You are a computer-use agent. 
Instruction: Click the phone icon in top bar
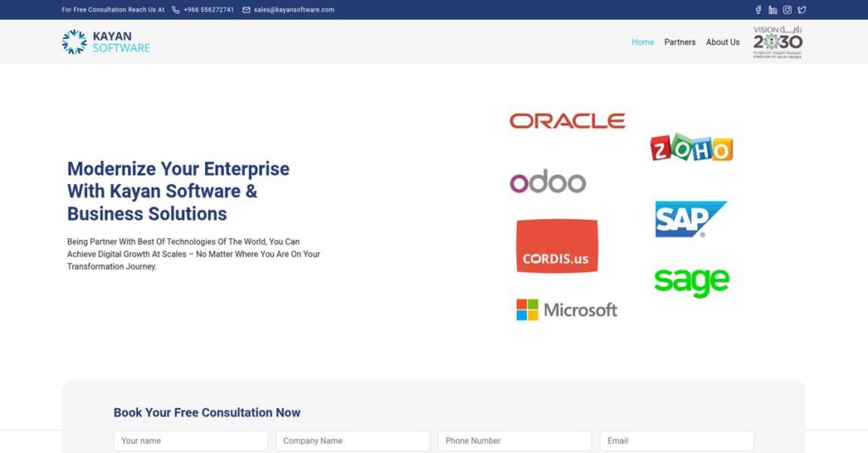[175, 10]
